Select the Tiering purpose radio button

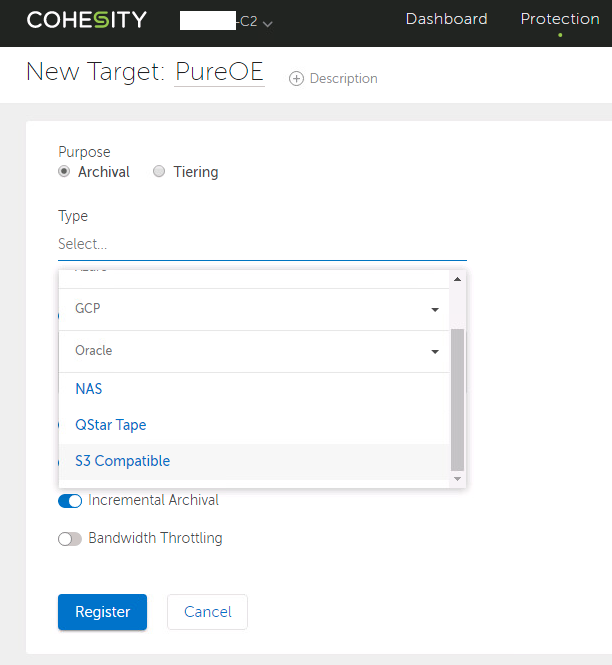[x=159, y=171]
